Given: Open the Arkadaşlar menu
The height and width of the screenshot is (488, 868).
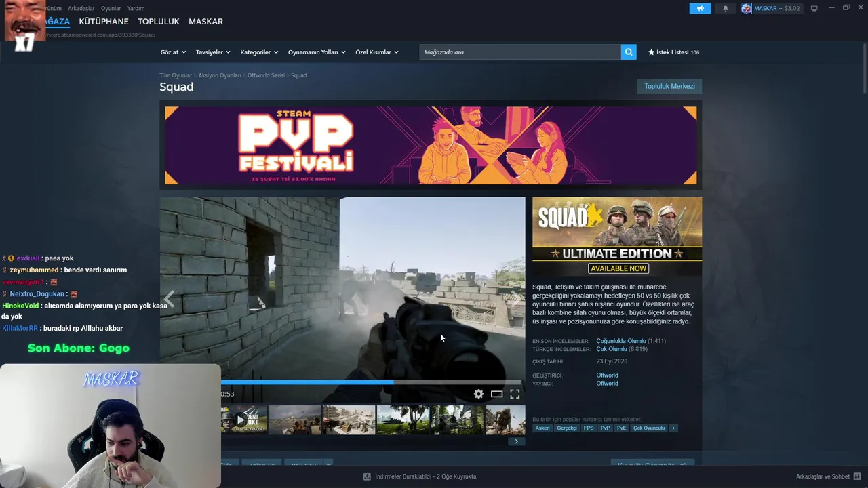Looking at the screenshot, I should pos(81,8).
